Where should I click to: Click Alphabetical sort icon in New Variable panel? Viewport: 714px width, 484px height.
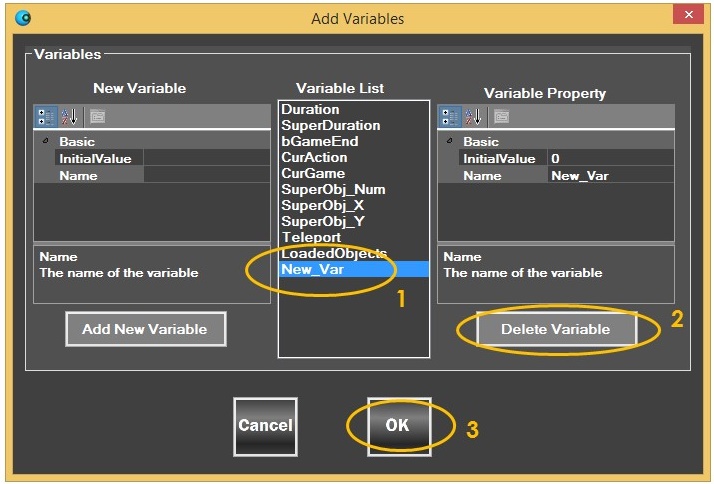pos(68,117)
